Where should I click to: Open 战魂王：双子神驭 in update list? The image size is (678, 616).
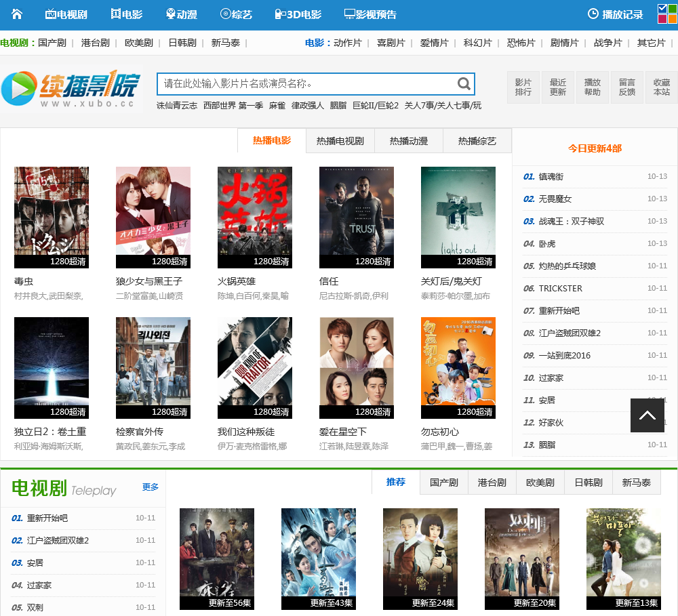[x=571, y=222]
